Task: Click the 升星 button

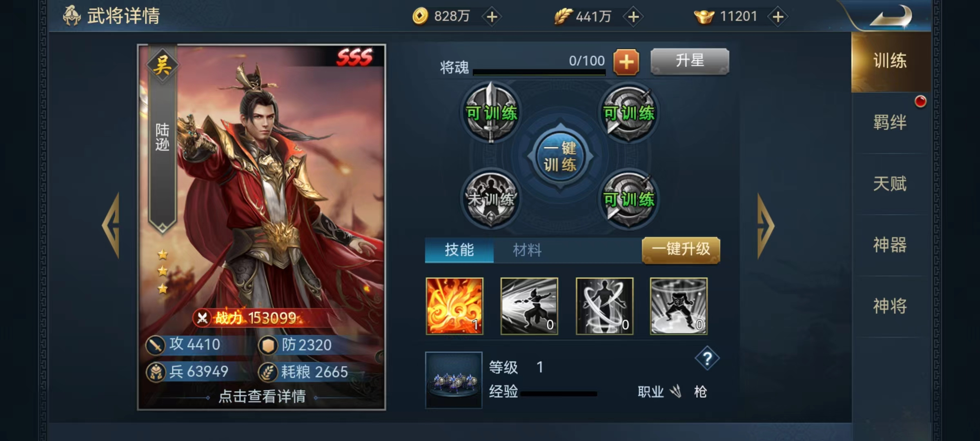Action: click(x=690, y=61)
